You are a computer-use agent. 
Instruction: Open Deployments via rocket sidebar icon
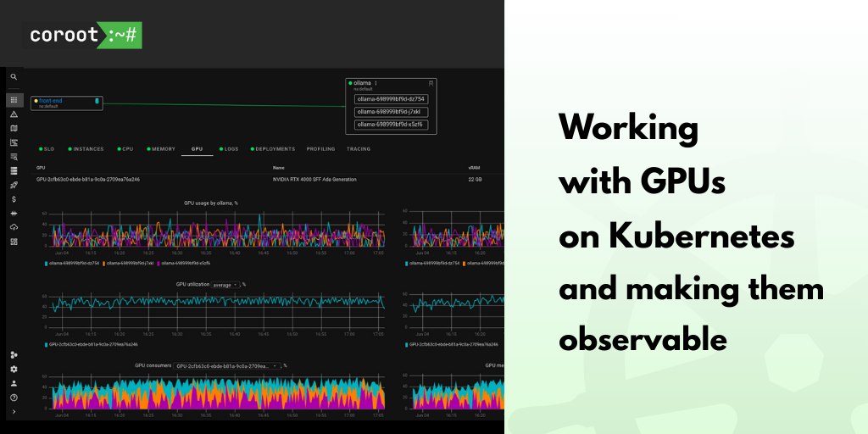pyautogui.click(x=14, y=185)
